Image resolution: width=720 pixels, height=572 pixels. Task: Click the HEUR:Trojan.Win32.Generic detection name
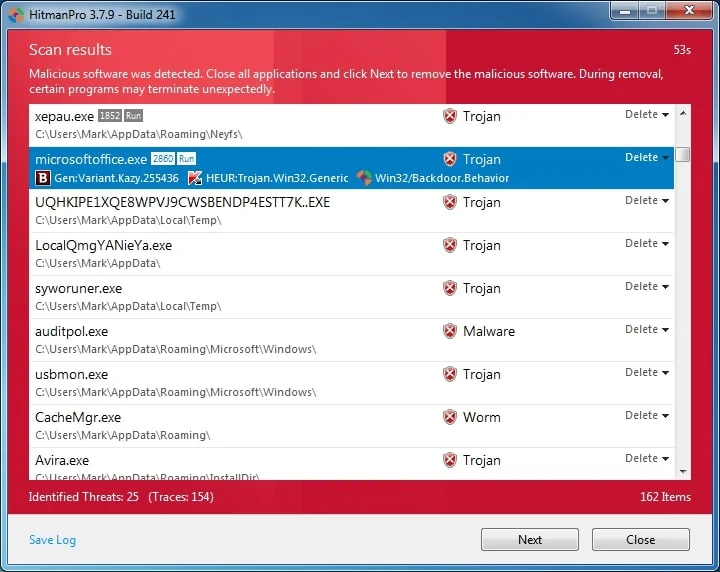[x=277, y=178]
